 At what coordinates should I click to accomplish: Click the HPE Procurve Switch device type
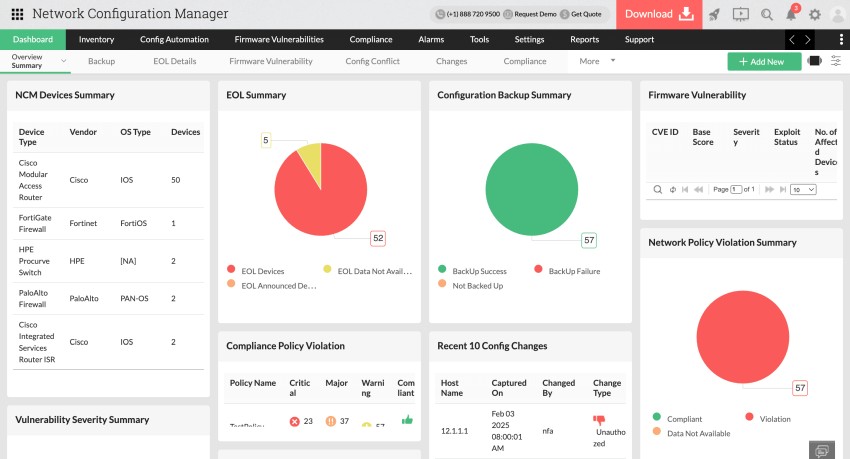tap(34, 261)
